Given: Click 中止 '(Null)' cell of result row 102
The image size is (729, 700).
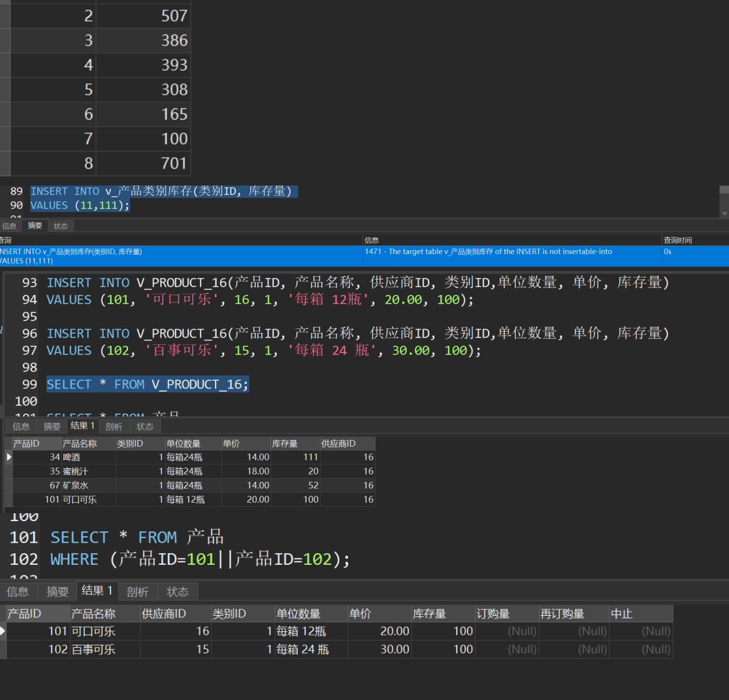Looking at the screenshot, I should point(641,649).
